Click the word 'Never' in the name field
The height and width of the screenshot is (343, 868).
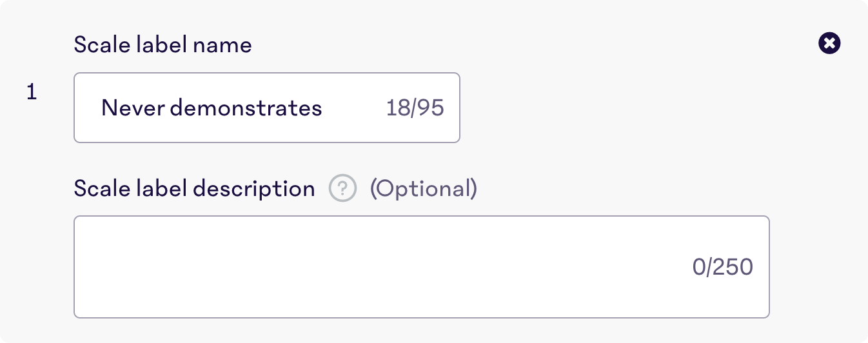pyautogui.click(x=133, y=108)
